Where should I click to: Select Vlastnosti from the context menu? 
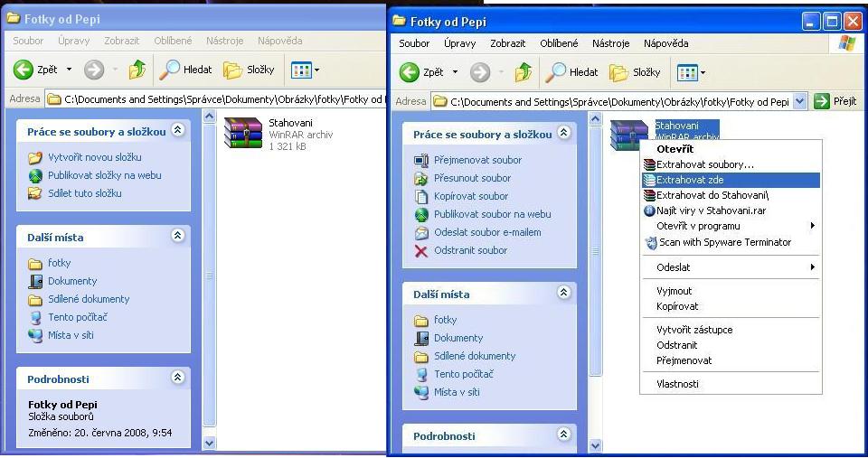coord(677,384)
